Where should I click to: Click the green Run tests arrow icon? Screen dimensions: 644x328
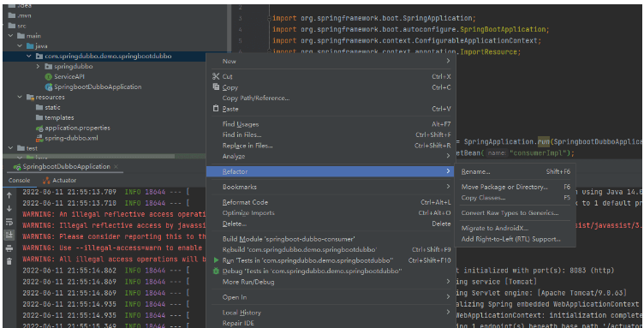(217, 260)
